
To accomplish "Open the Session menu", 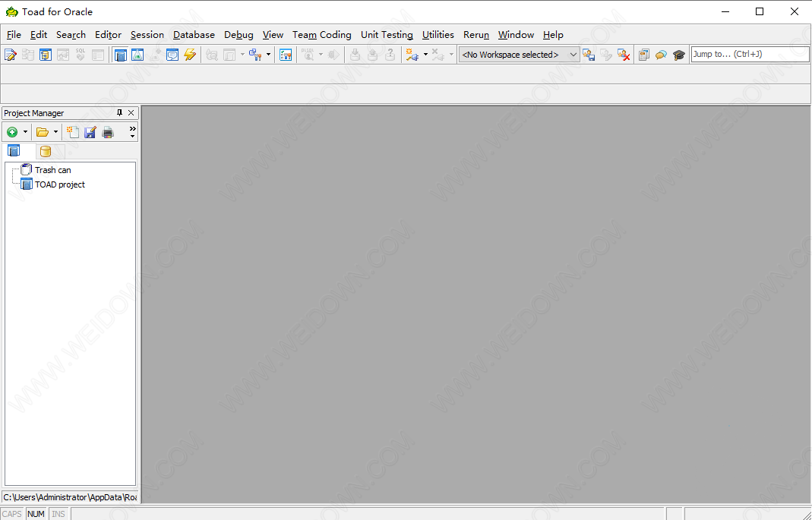I will click(x=147, y=35).
